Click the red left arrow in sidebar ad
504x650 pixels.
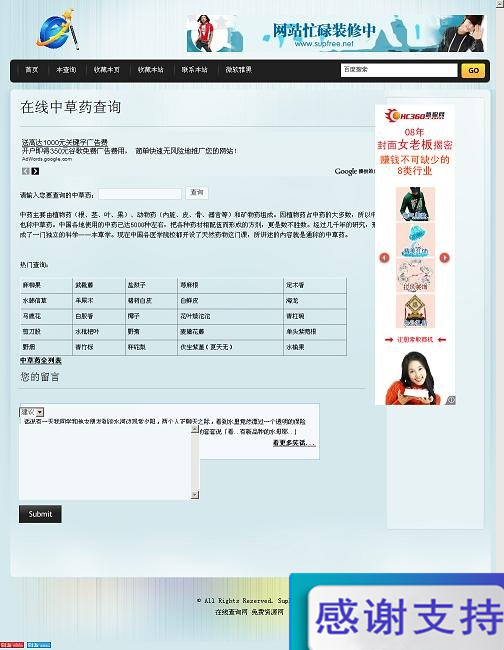(384, 258)
